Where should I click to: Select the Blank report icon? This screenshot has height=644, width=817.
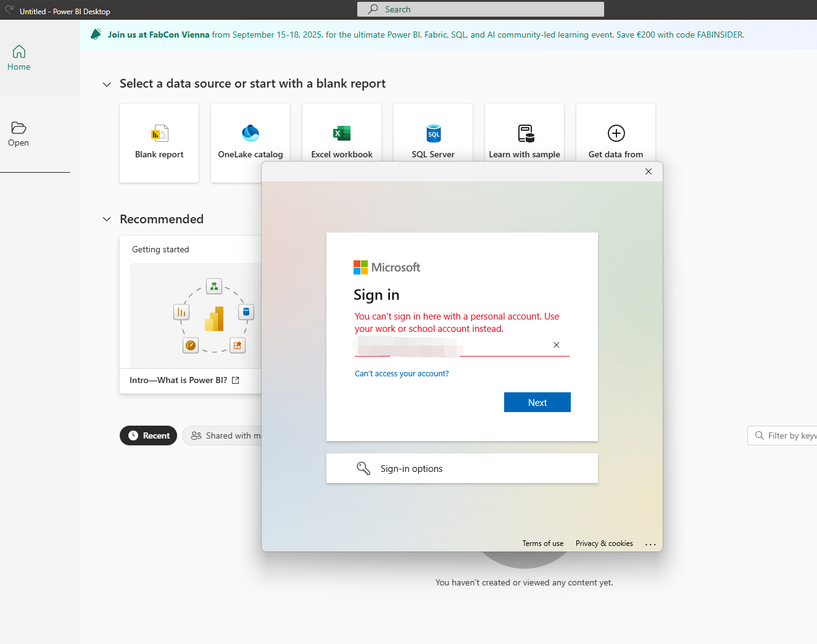click(159, 133)
